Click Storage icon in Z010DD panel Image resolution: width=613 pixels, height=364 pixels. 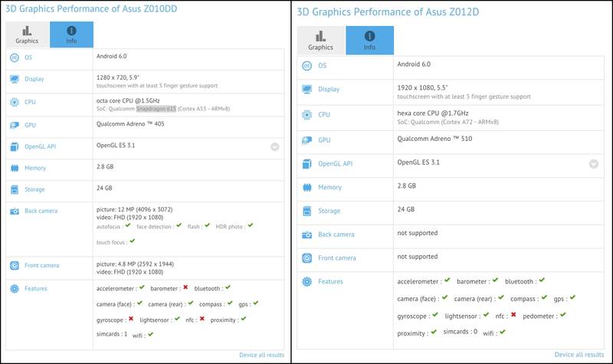[15, 189]
